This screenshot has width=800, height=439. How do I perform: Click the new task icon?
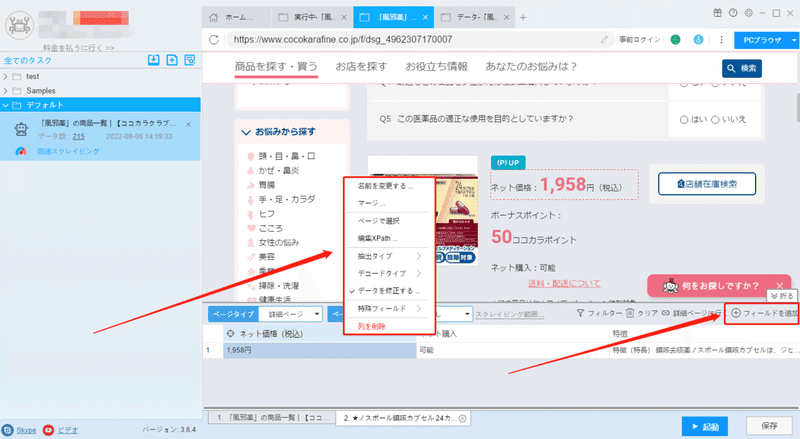tap(172, 60)
